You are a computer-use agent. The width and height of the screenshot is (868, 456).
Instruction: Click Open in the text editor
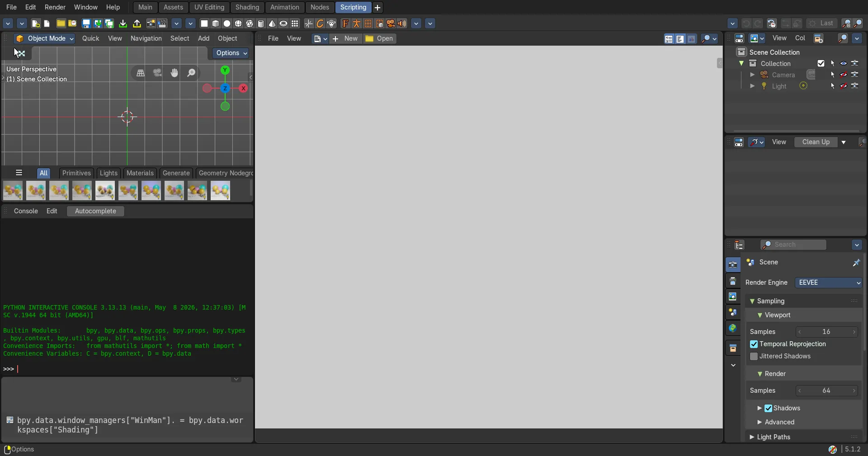[380, 38]
